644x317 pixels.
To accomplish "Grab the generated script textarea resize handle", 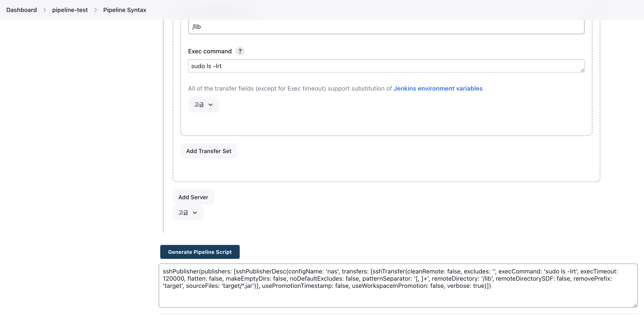I will point(635,305).
